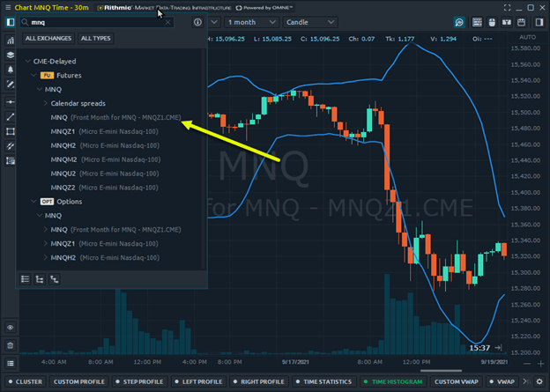Click the mnq symbol search field
550x392 pixels.
[x=96, y=22]
